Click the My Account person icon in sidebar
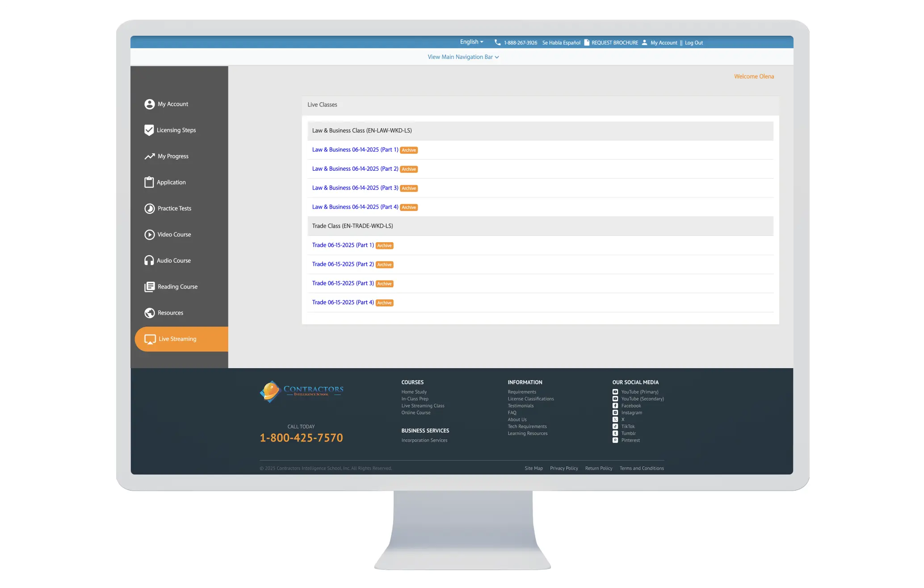Screen dimensions: 924x588 tap(149, 104)
